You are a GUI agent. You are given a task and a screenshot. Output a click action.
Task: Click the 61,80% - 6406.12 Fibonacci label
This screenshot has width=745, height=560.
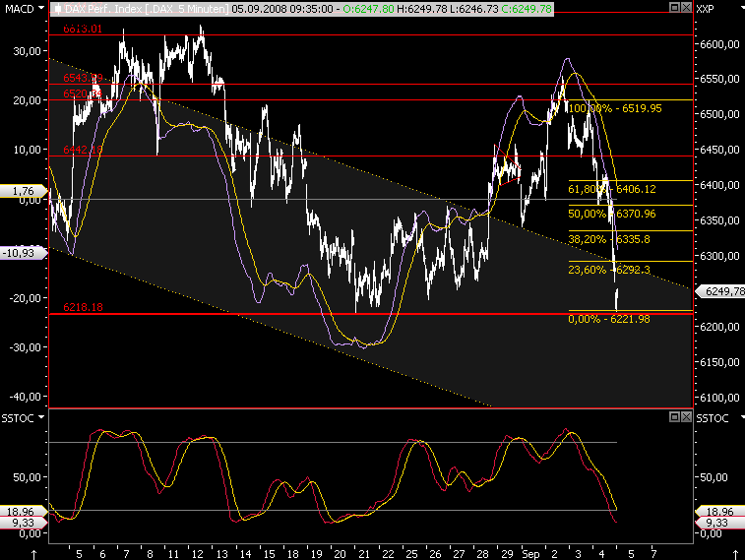(x=612, y=189)
